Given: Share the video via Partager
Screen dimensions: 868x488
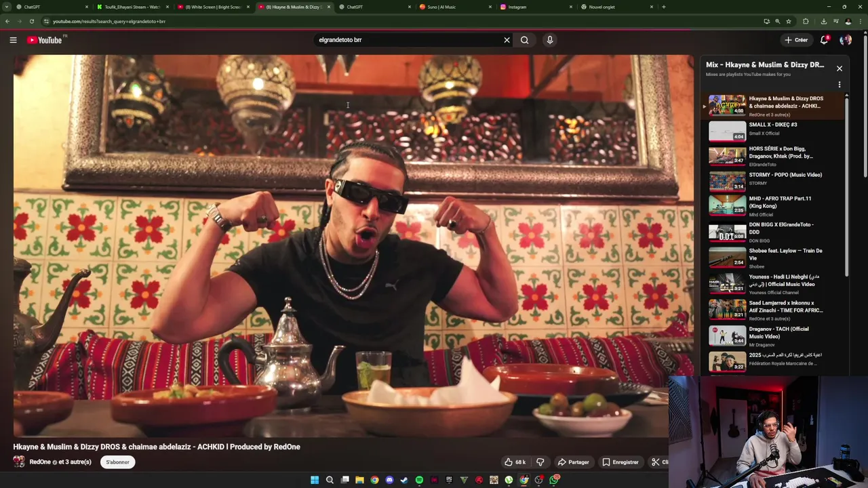Looking at the screenshot, I should tap(573, 462).
